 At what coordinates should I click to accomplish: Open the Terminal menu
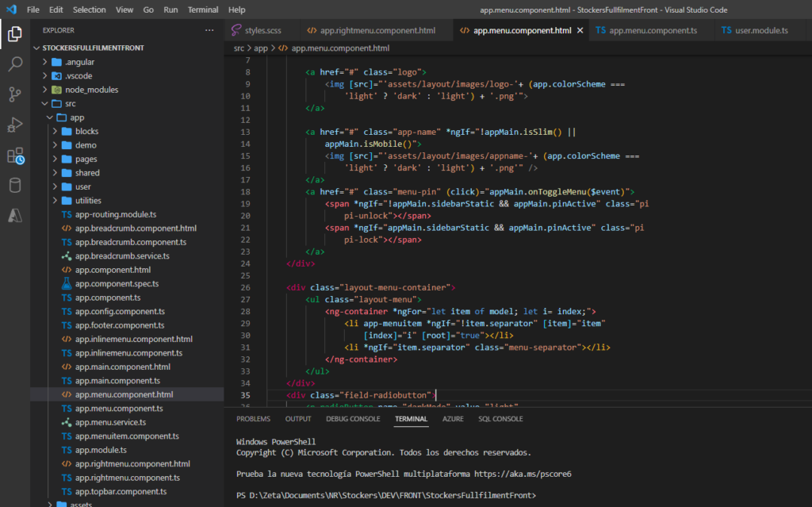click(203, 10)
